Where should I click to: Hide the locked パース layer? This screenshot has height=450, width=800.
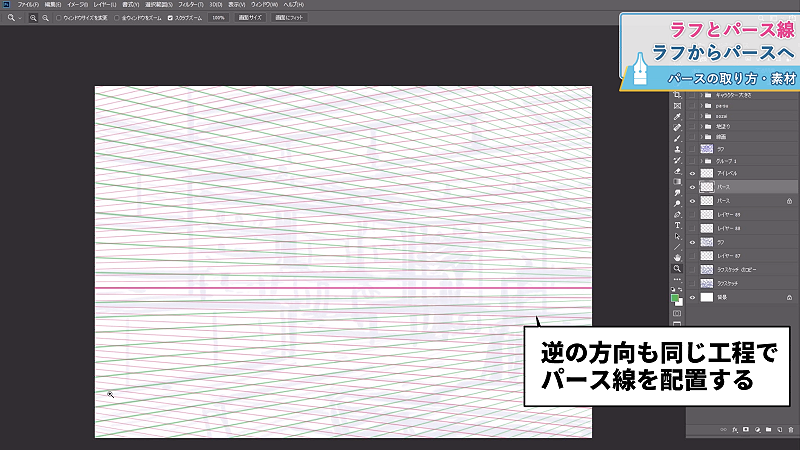coord(692,201)
